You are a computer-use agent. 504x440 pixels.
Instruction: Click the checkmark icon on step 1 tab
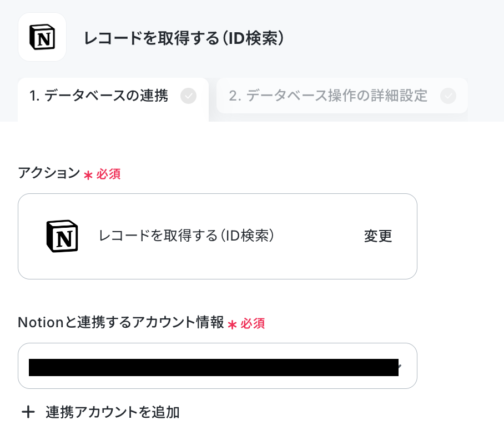click(188, 96)
